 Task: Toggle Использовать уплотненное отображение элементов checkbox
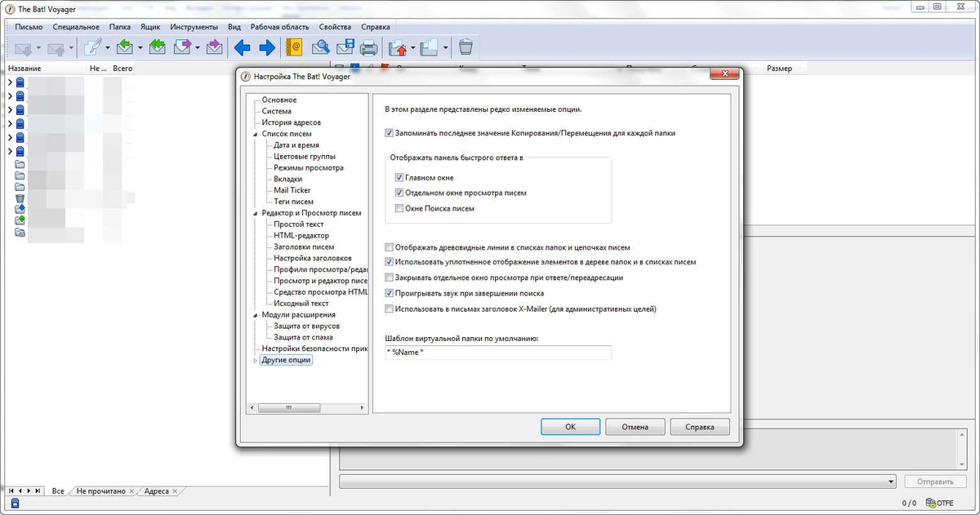[390, 263]
